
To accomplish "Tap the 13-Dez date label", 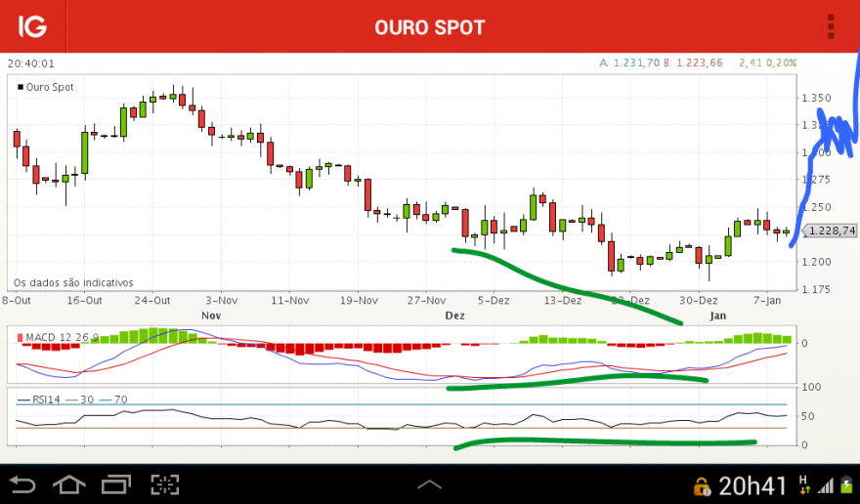I will click(562, 300).
